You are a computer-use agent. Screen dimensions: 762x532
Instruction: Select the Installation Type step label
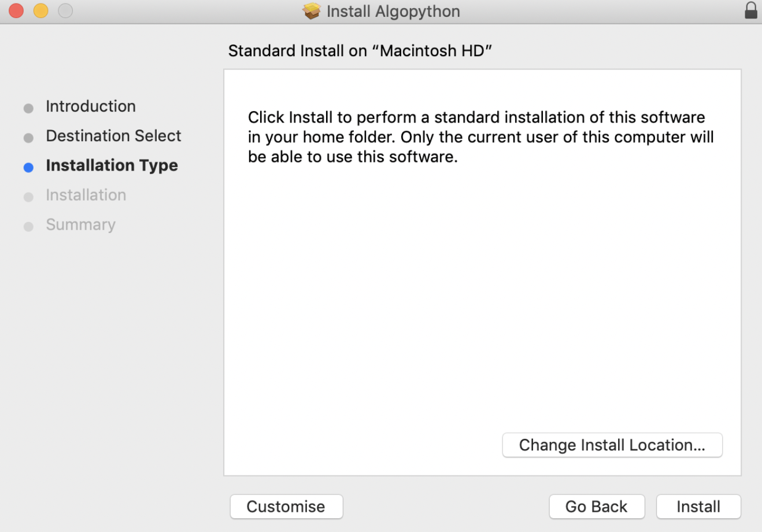tap(112, 165)
